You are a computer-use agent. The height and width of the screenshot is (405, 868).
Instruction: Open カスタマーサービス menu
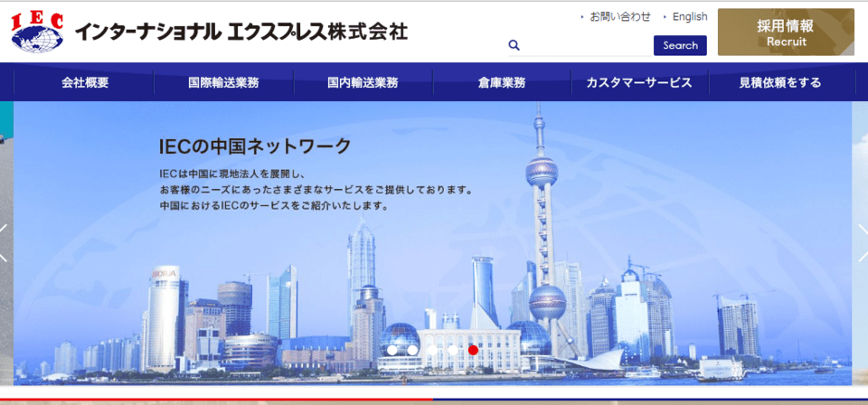pos(639,82)
